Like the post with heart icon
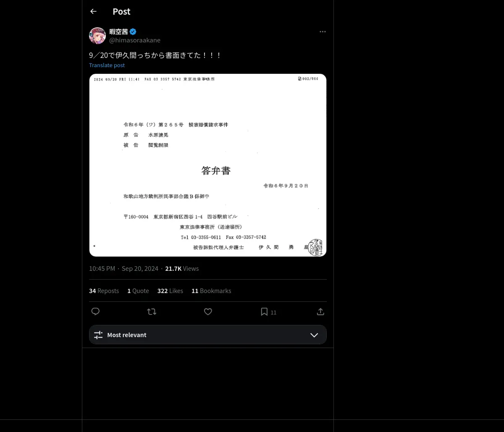The image size is (504, 432). [208, 312]
